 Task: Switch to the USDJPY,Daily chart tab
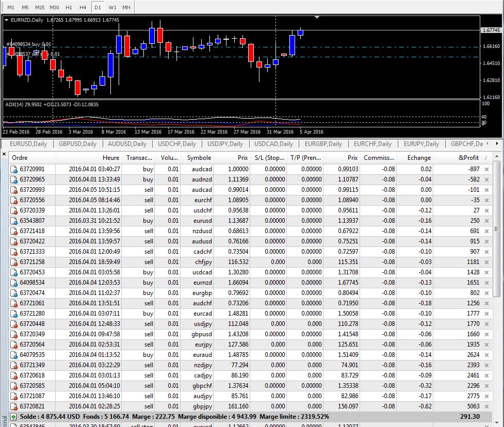coord(225,144)
